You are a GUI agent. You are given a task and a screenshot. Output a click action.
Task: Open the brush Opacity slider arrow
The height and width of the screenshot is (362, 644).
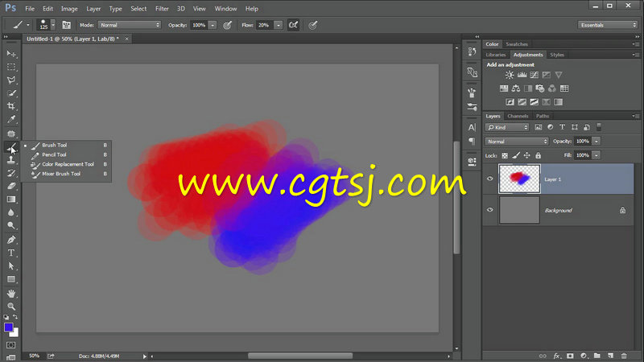tap(213, 25)
